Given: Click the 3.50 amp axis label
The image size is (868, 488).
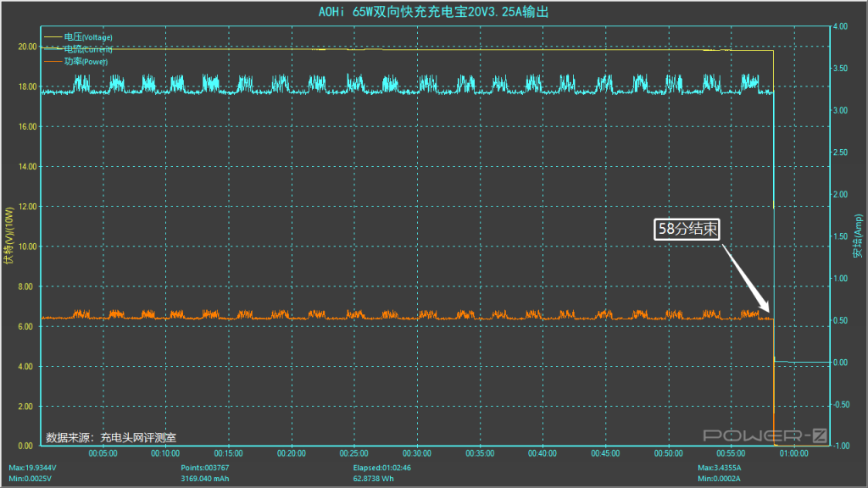Looking at the screenshot, I should [840, 68].
